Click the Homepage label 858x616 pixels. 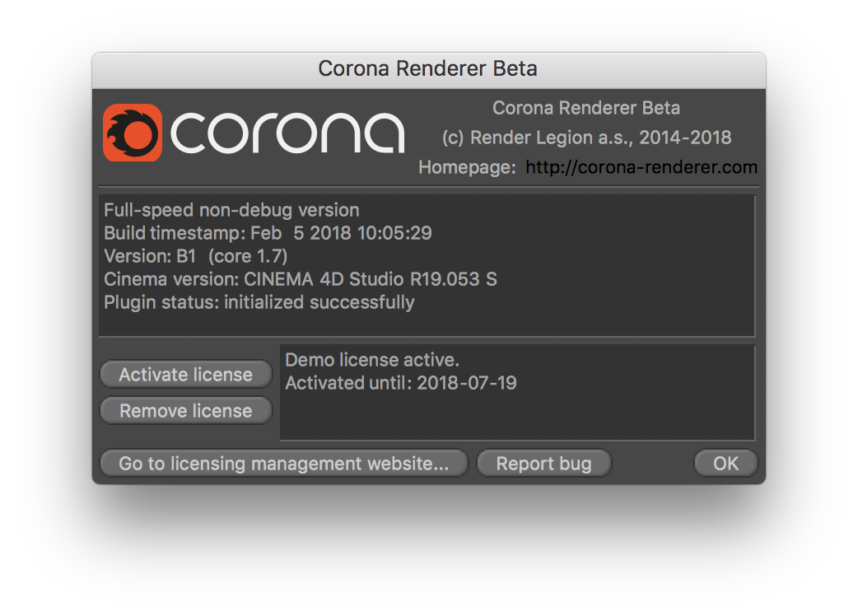[466, 167]
